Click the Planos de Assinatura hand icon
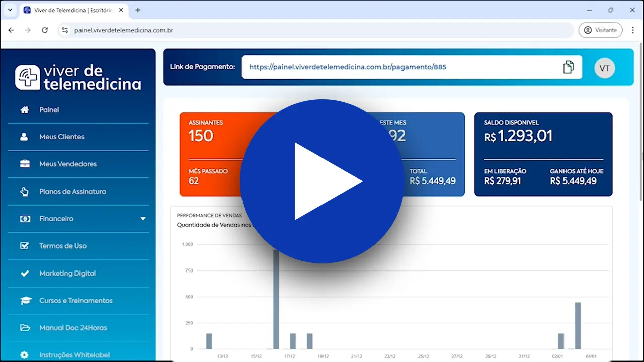 click(24, 191)
